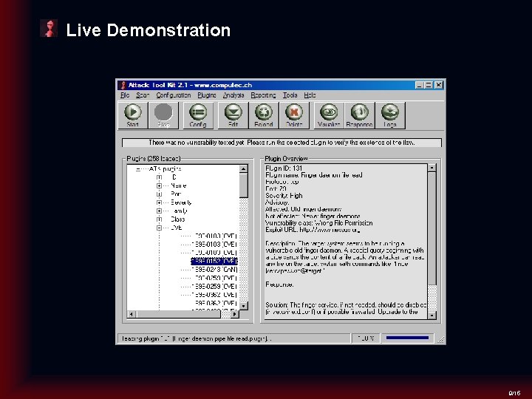Expand the Name tree node
The height and width of the screenshot is (399, 532).
click(x=159, y=185)
